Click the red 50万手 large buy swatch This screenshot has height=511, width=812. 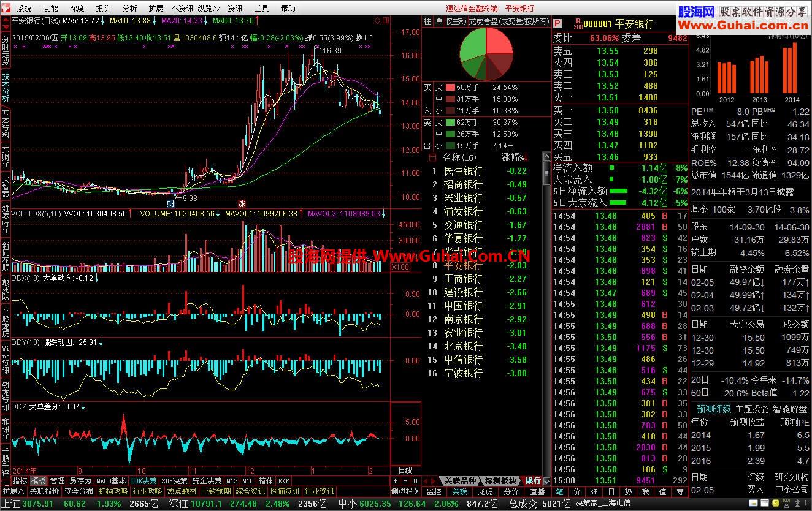coord(450,88)
